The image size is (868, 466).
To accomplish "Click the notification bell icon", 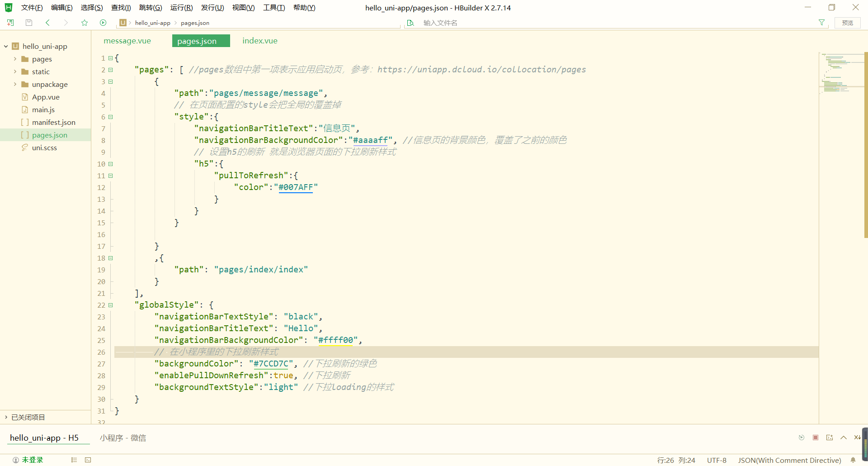I will pos(853,460).
